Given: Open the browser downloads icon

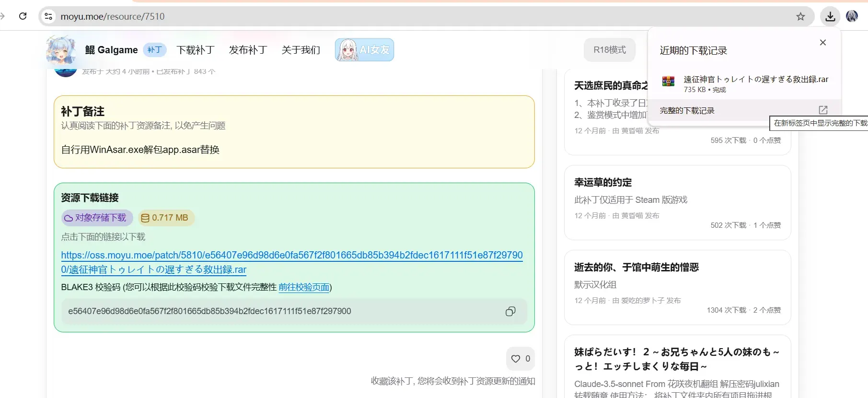Looking at the screenshot, I should pos(830,17).
